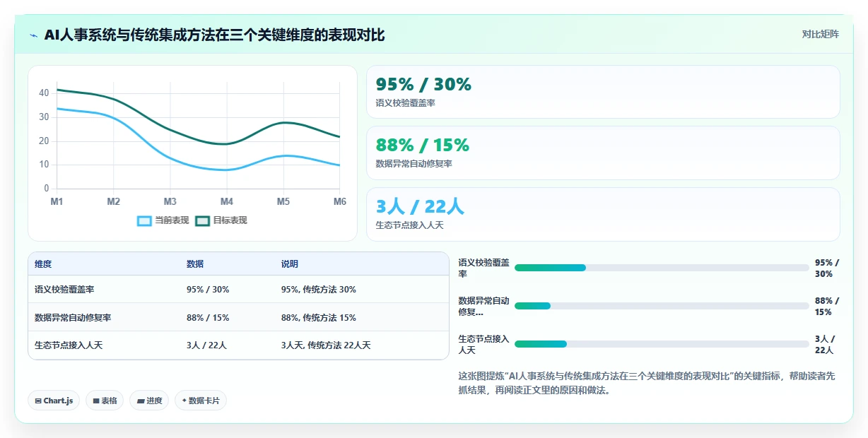The width and height of the screenshot is (868, 438).
Task: Click the 说明 table column header
Action: tap(290, 264)
